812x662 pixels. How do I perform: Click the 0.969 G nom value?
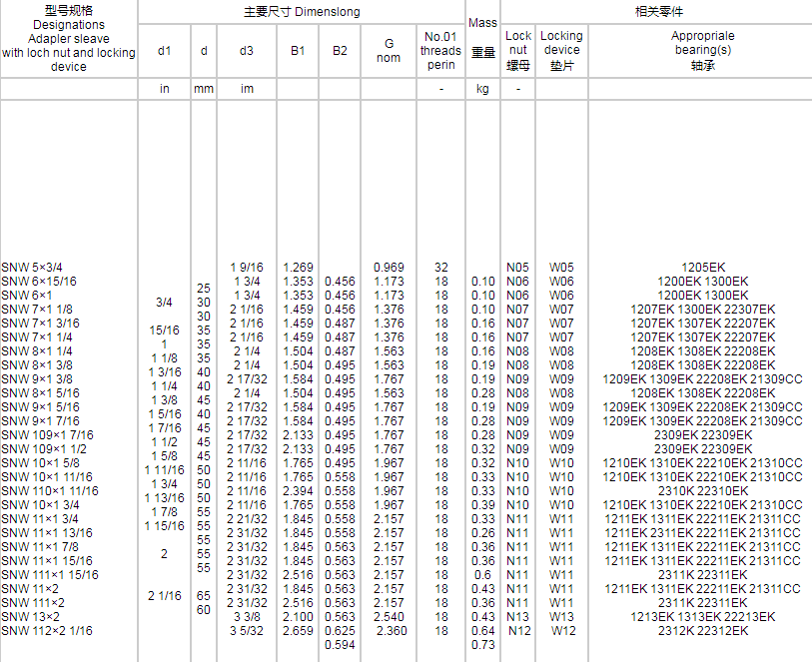point(389,268)
